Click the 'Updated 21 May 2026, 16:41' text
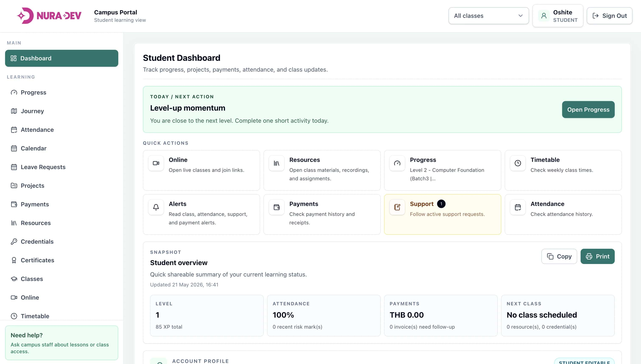Screen dimensions: 641x364 pyautogui.click(x=184, y=285)
